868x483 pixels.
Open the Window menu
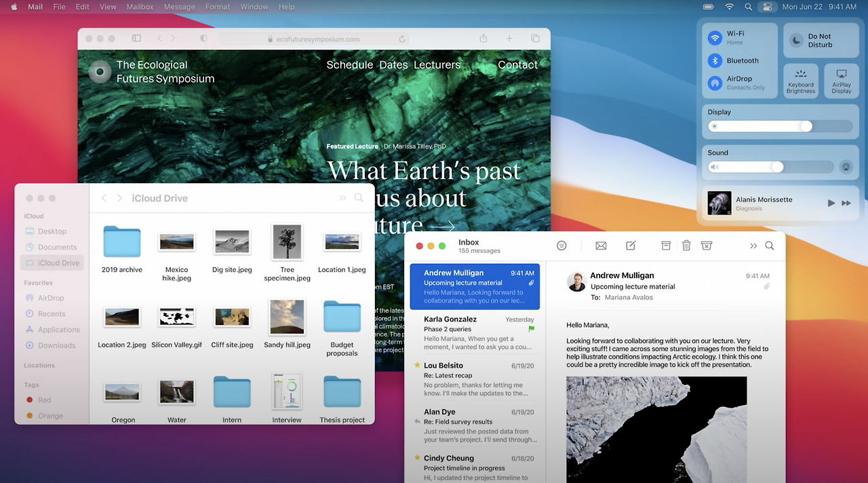[254, 7]
